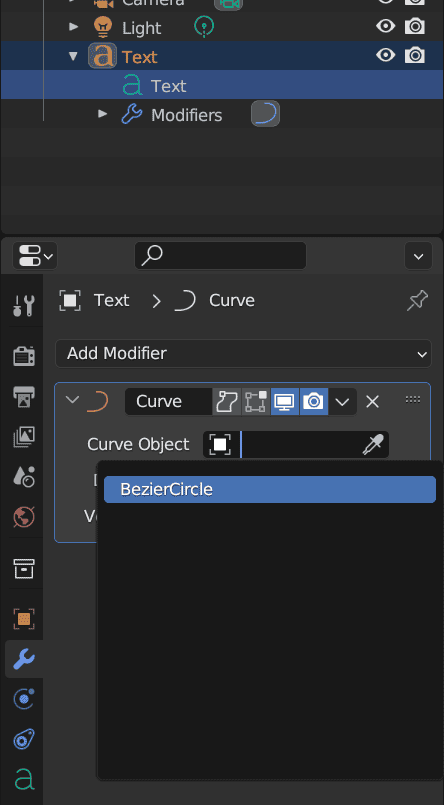Collapse the Curve modifier panel

tap(72, 400)
